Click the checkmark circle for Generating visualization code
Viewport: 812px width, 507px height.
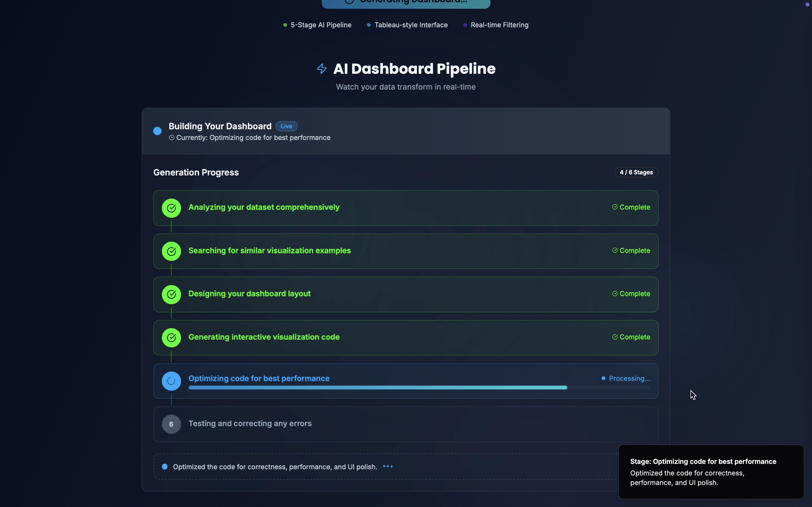click(x=171, y=338)
